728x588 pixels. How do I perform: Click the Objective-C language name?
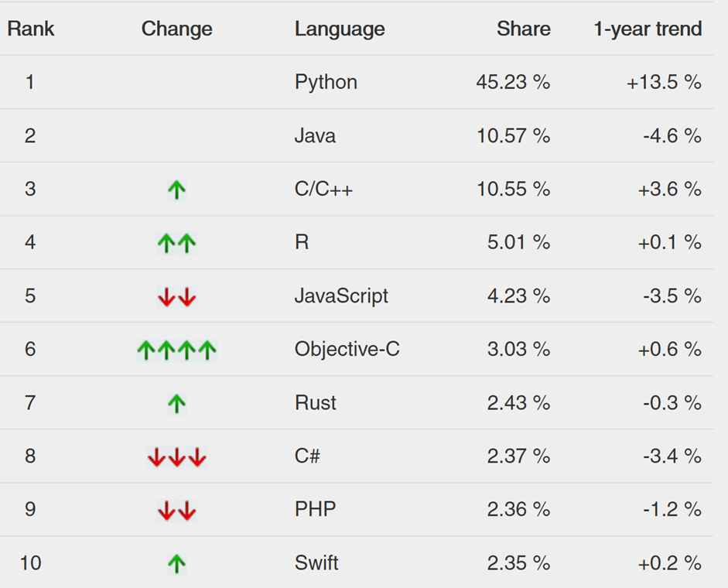(347, 349)
